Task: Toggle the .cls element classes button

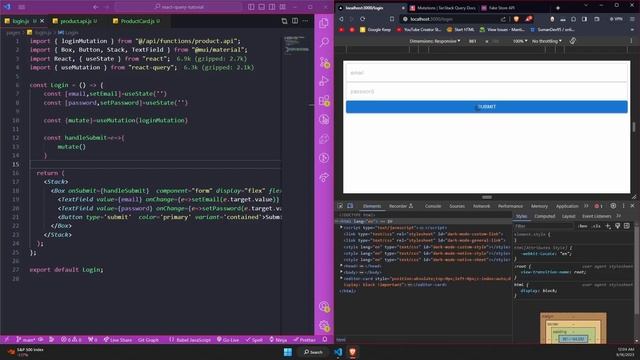Action: [x=596, y=226]
